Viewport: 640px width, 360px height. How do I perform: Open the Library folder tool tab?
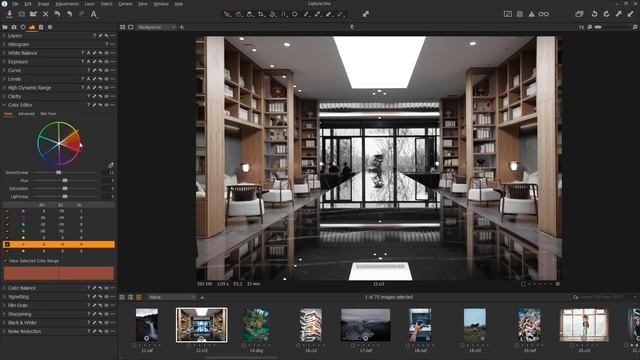click(5, 27)
